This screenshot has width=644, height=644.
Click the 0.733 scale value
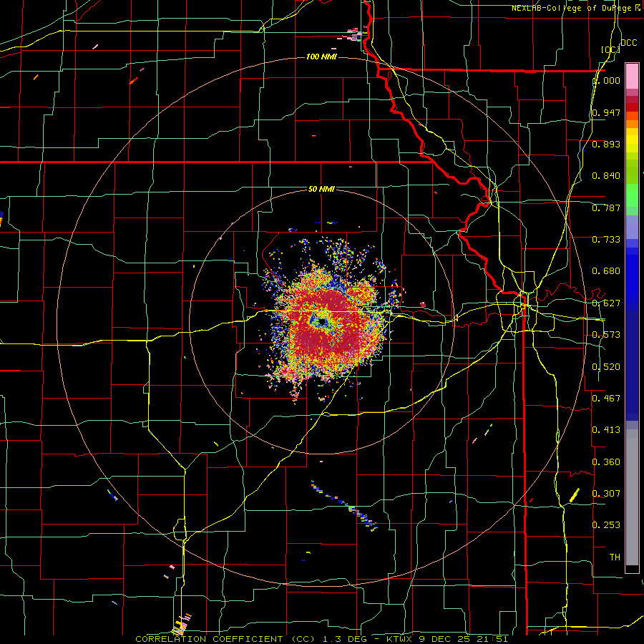click(x=606, y=240)
